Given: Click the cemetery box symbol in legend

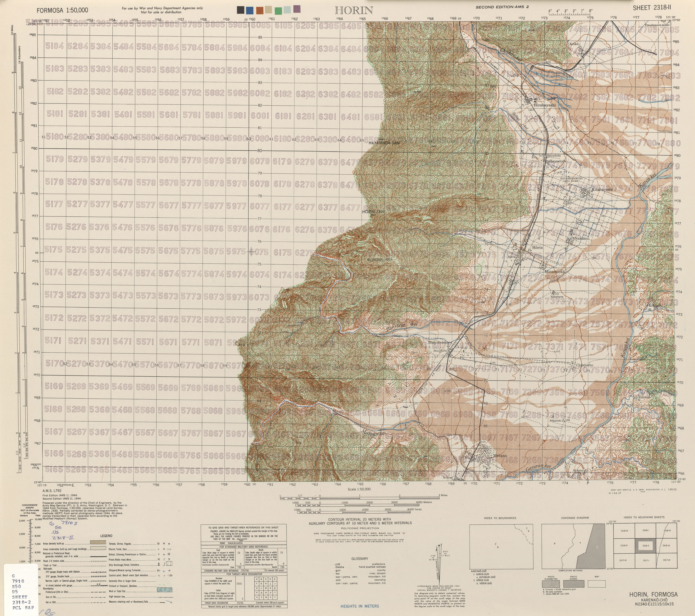Looking at the screenshot, I should tap(169, 564).
